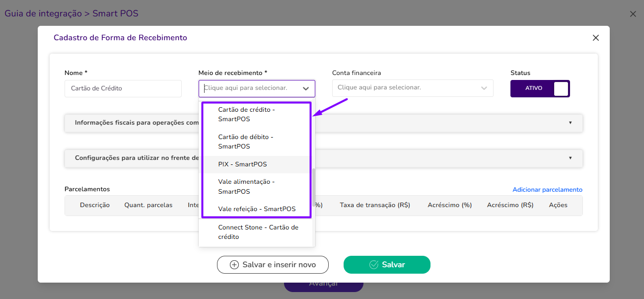Click the green Salvar button
This screenshot has height=299, width=644.
click(387, 265)
